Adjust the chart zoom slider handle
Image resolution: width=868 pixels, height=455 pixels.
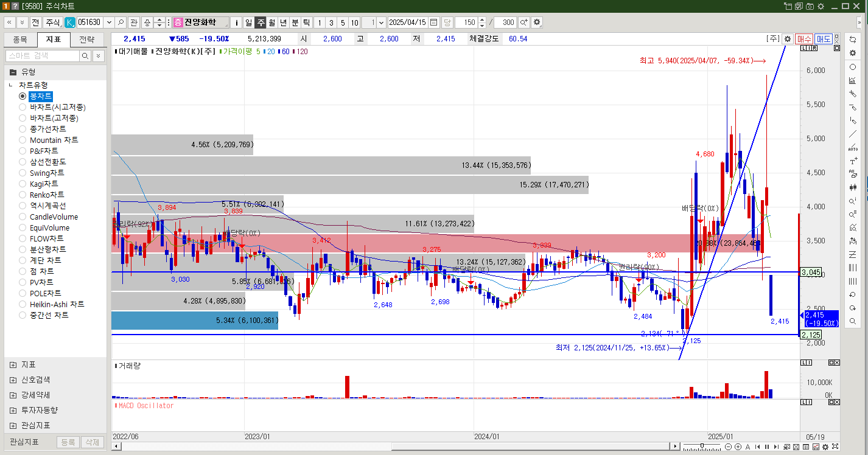click(x=702, y=446)
